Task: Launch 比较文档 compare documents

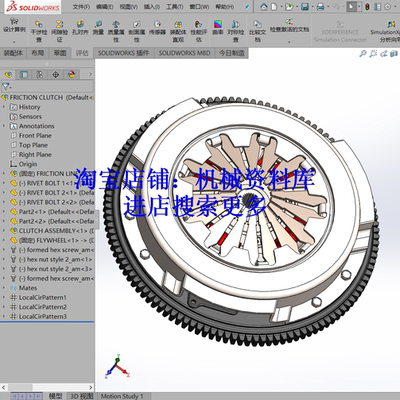Action: (x=257, y=31)
